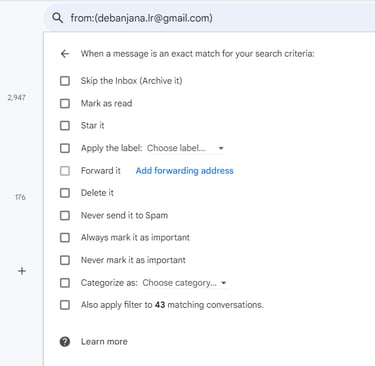Open the Add forwarding address link

tap(185, 171)
